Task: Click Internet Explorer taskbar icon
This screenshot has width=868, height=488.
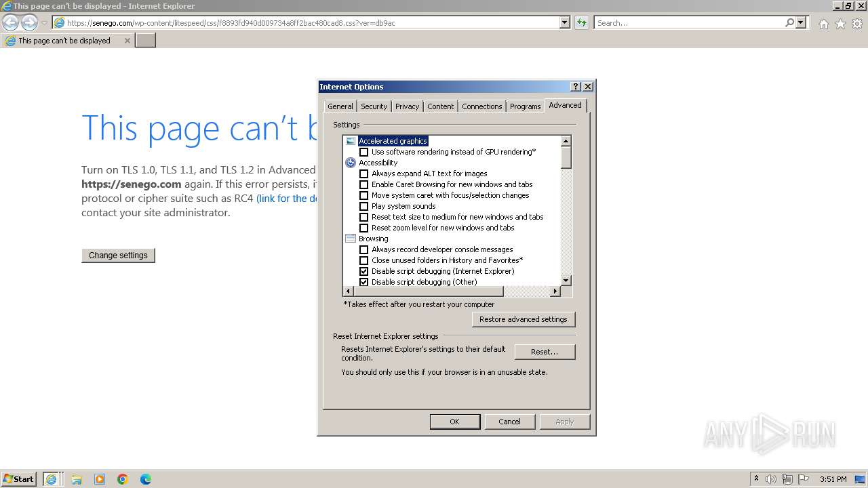Action: tap(51, 479)
